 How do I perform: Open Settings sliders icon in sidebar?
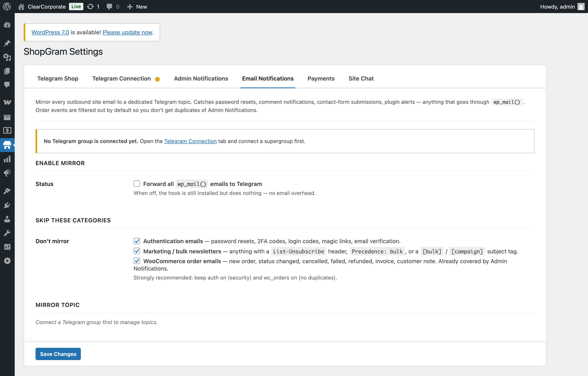point(7,247)
